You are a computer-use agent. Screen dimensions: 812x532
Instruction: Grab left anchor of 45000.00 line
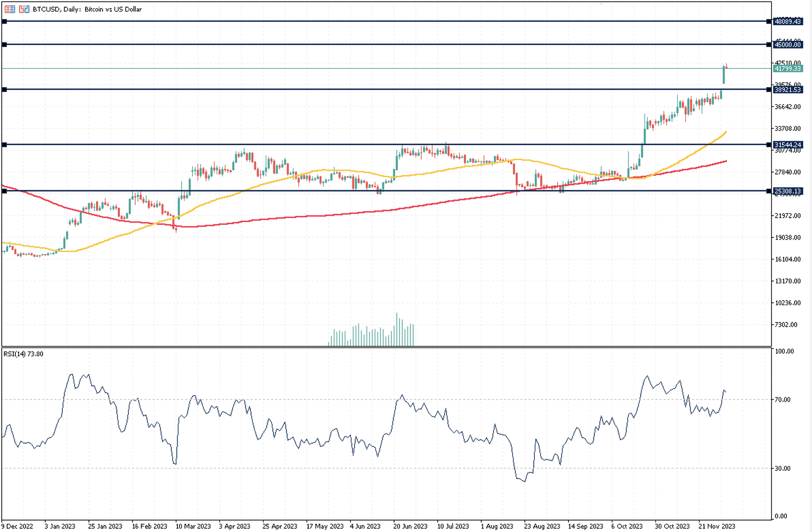pos(4,45)
